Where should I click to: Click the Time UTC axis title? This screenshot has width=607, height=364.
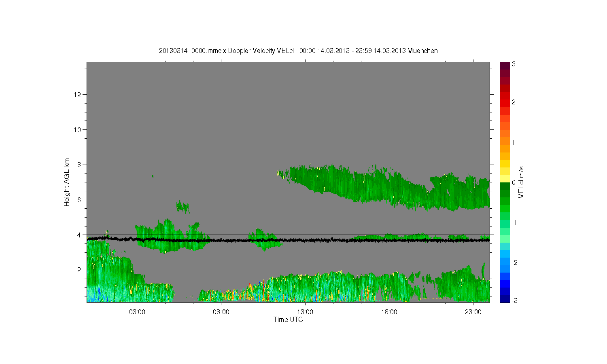[288, 320]
